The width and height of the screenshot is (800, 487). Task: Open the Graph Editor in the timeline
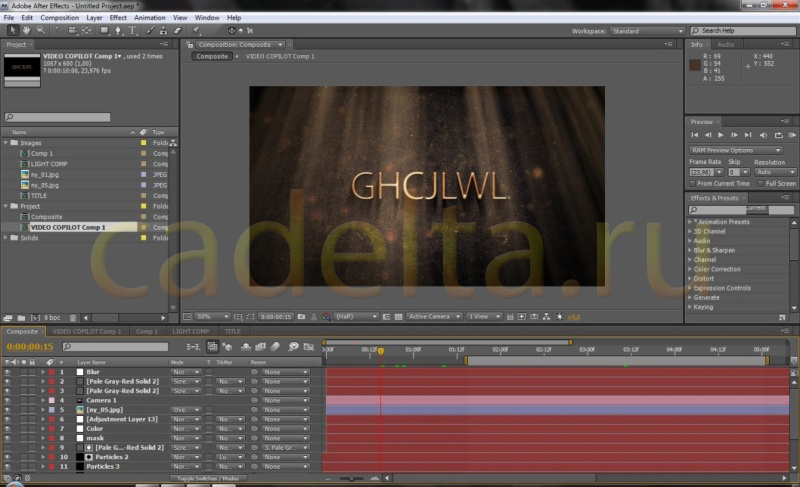coord(309,347)
